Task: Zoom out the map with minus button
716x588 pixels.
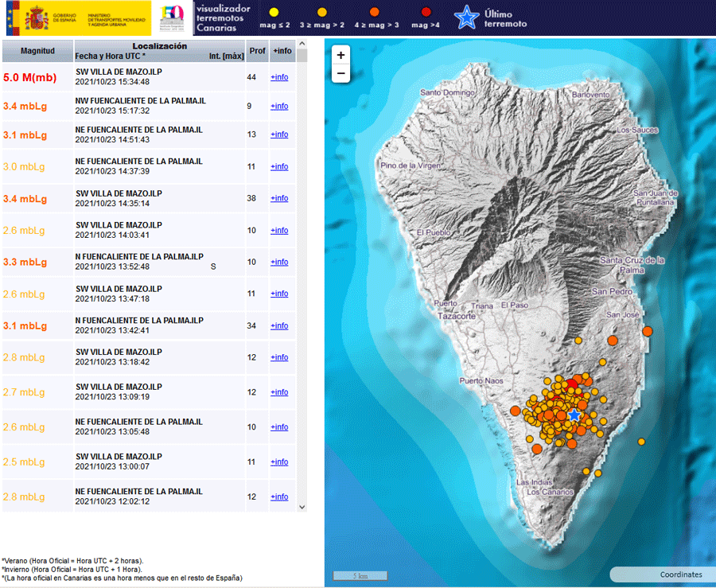Action: [x=340, y=73]
